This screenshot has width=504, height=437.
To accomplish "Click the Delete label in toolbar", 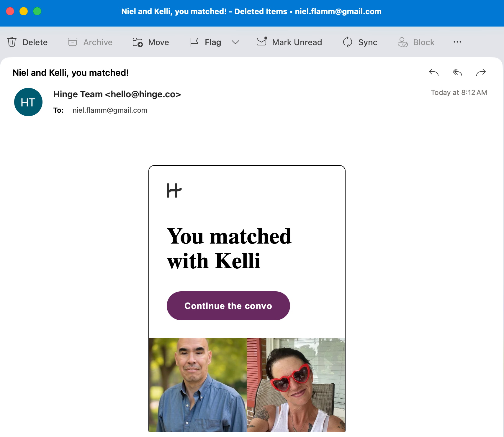I will pos(35,42).
